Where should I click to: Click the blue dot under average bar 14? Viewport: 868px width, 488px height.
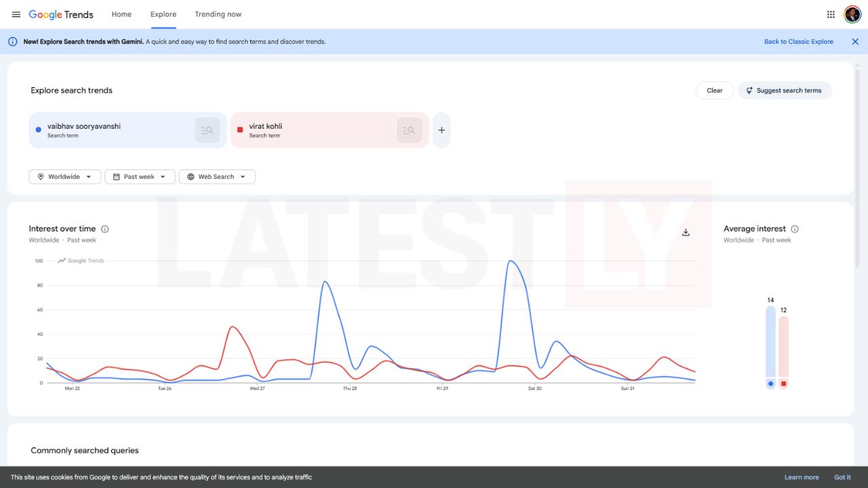coord(770,384)
